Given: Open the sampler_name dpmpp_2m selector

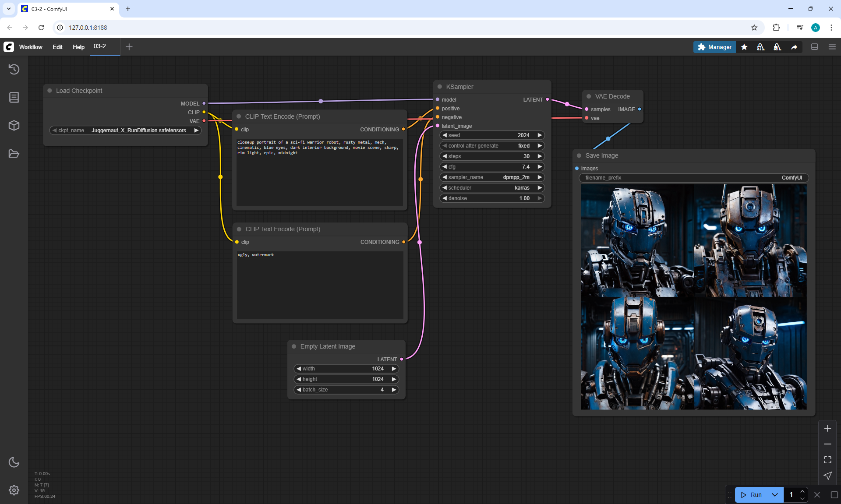Looking at the screenshot, I should (x=492, y=177).
